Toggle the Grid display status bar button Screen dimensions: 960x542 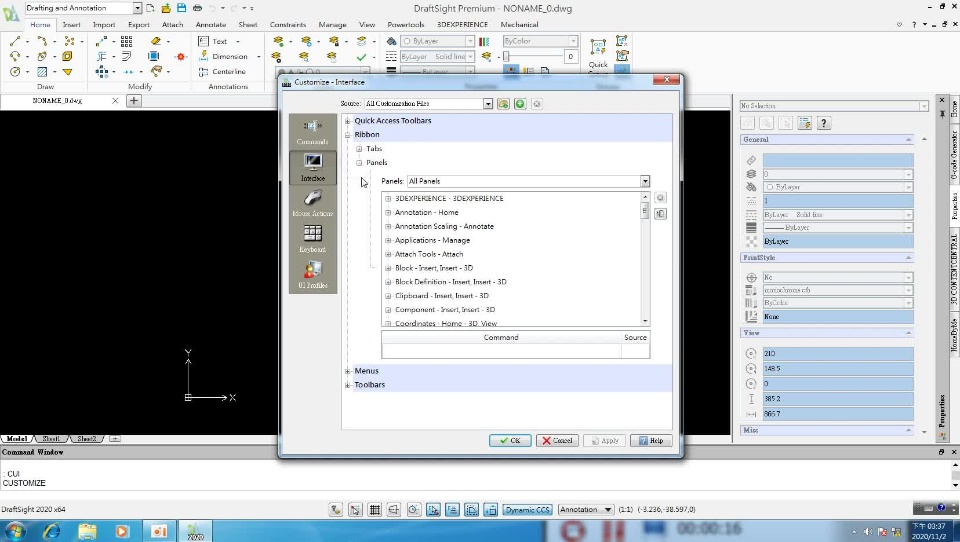[x=375, y=510]
